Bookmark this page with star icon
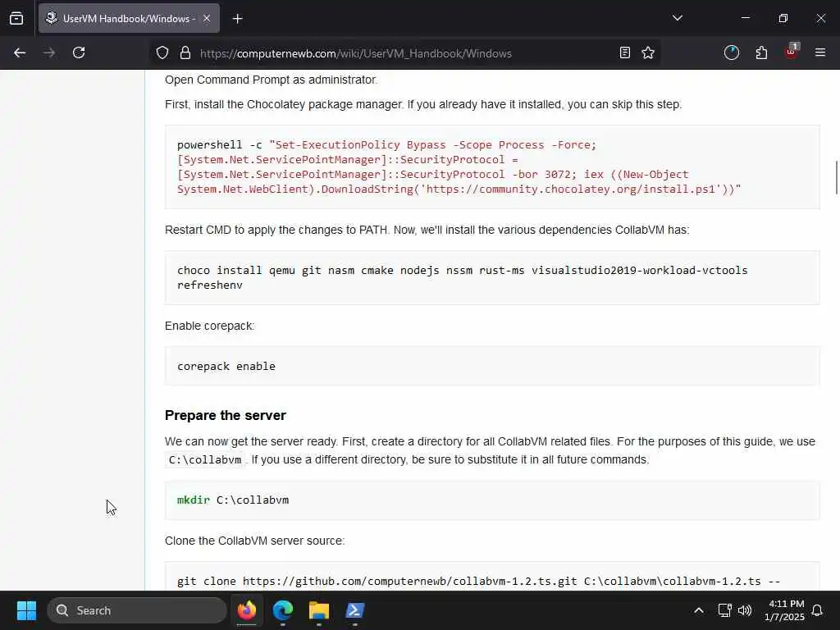The width and height of the screenshot is (840, 630). 648,52
